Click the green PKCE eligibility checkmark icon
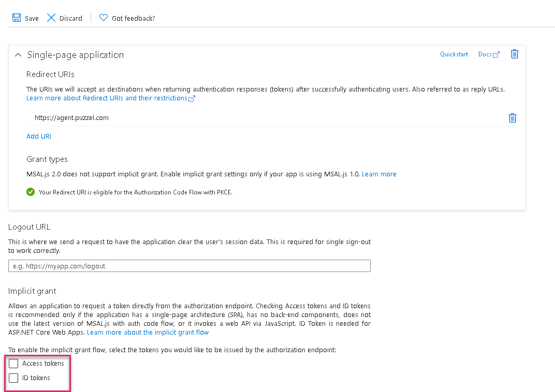This screenshot has height=392, width=555. coord(31,192)
